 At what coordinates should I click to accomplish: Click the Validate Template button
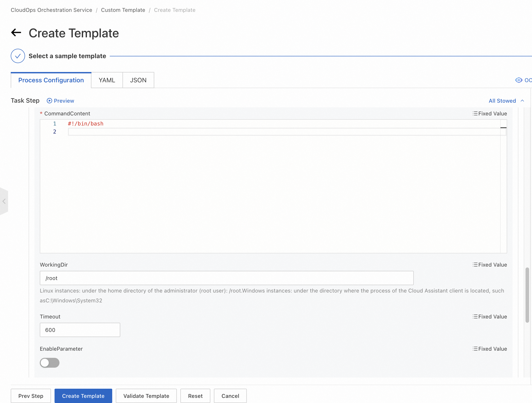click(x=146, y=396)
